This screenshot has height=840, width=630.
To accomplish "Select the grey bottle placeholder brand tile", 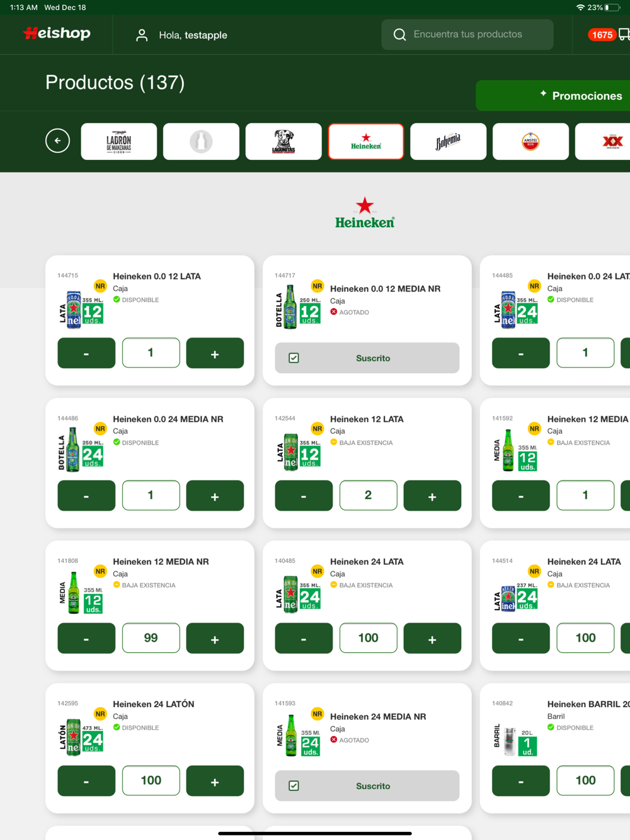I will pos(201,142).
